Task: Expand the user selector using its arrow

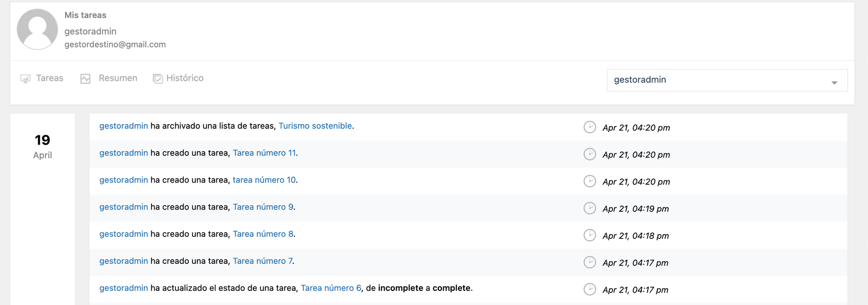Action: pos(834,82)
